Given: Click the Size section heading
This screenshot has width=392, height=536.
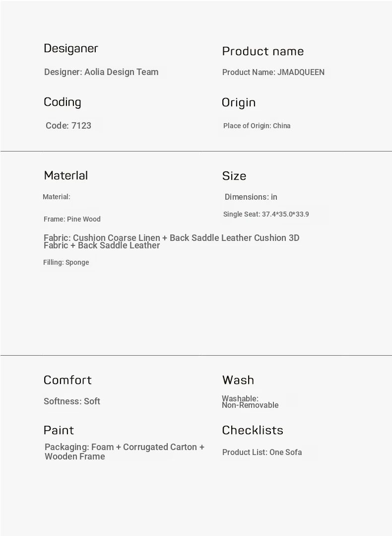Looking at the screenshot, I should point(234,176).
